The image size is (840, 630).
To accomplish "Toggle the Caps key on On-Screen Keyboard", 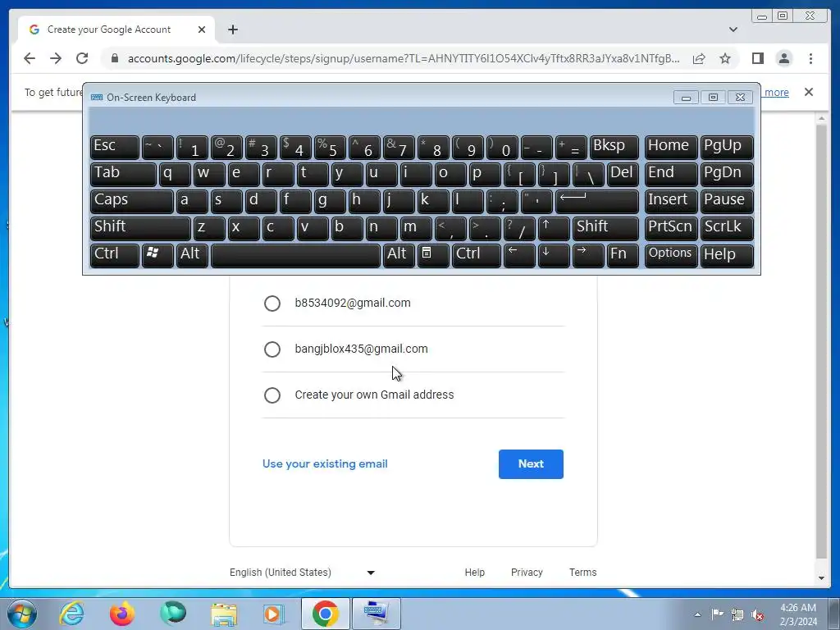I will [x=132, y=201].
